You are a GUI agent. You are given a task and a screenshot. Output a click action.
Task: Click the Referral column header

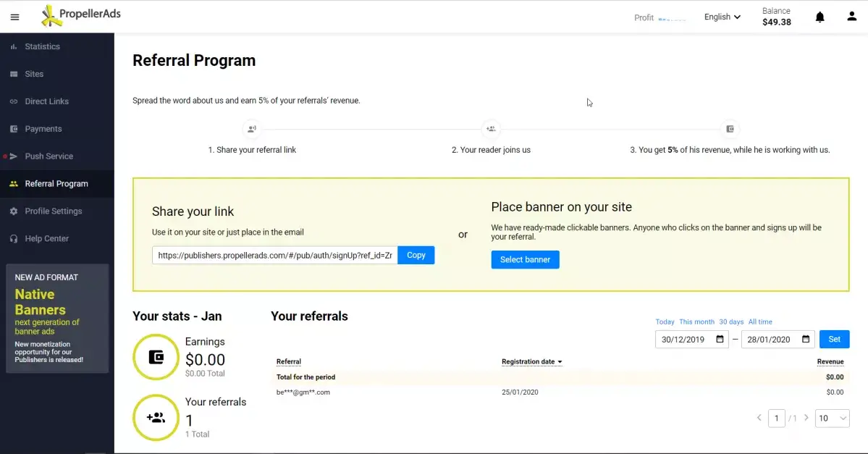click(288, 361)
